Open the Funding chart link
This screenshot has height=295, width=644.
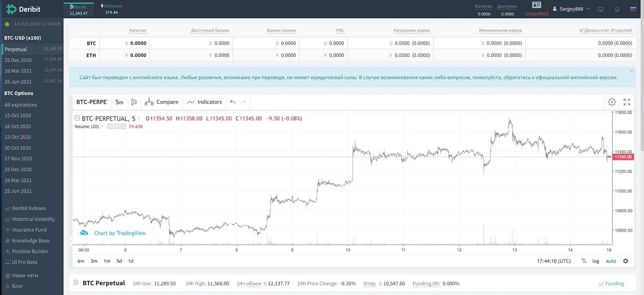click(611, 284)
